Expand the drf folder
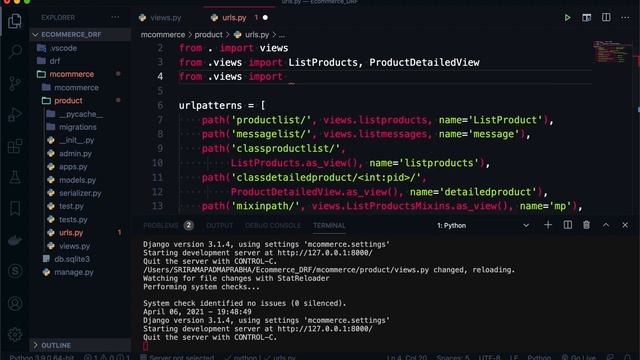Screen dimensions: 640x360 (x=55, y=61)
